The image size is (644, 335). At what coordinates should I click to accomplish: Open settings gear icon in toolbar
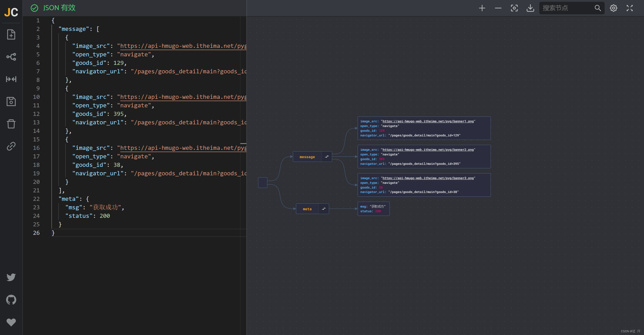coord(614,8)
